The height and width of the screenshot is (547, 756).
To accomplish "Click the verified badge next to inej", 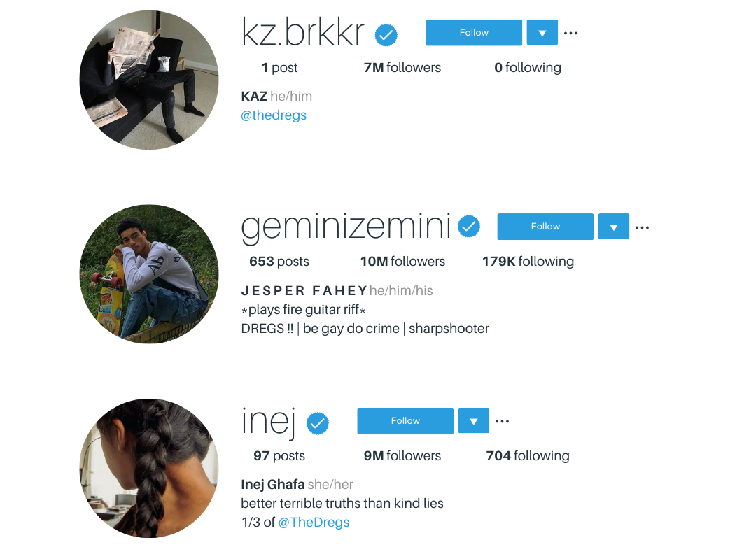I will (318, 423).
